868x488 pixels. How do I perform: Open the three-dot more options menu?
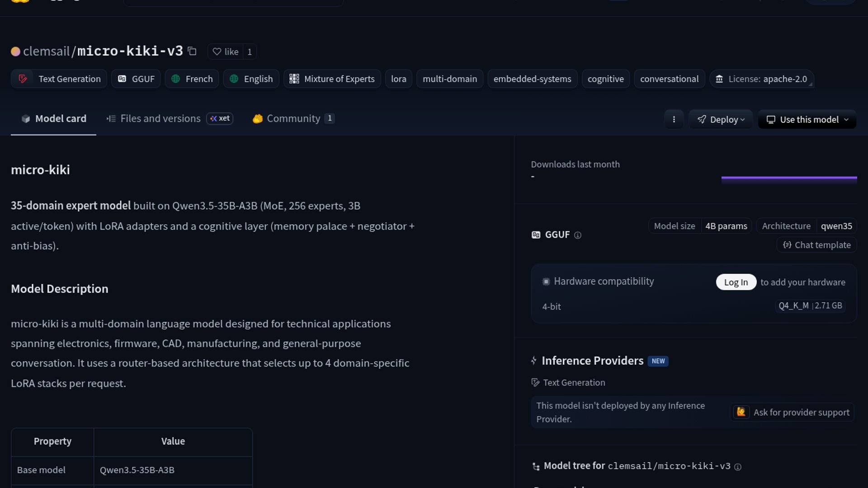pyautogui.click(x=674, y=119)
